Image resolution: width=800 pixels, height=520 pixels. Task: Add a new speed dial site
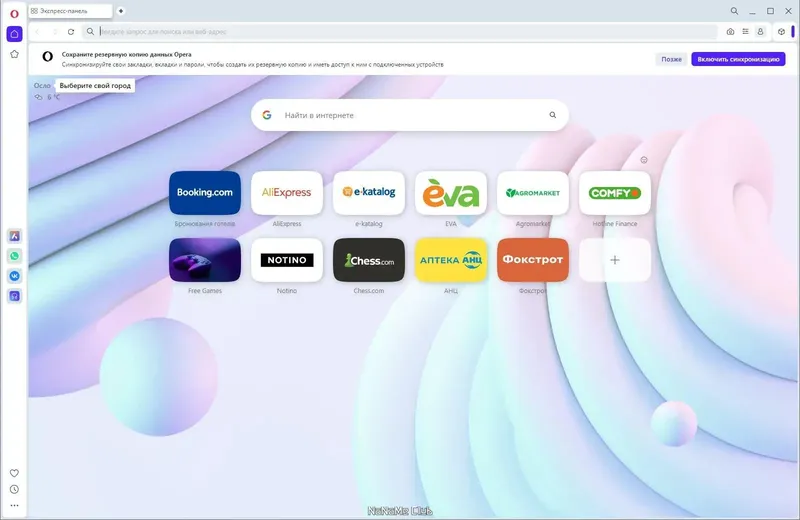[615, 260]
